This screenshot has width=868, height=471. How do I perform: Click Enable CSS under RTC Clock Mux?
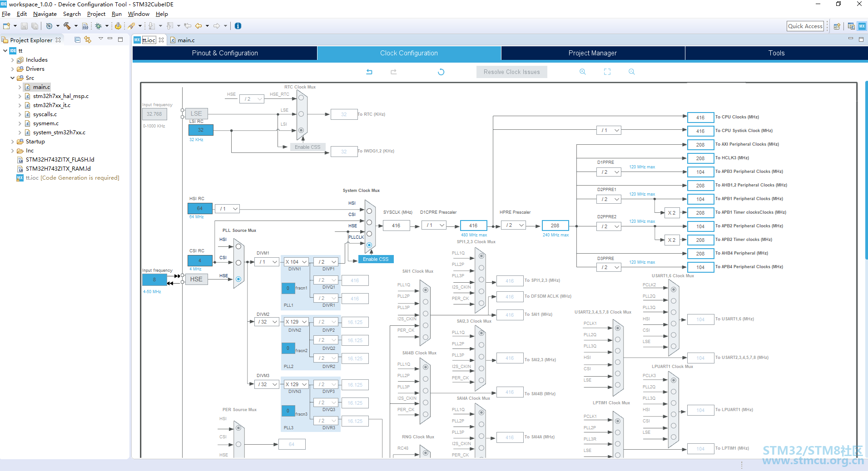point(308,147)
